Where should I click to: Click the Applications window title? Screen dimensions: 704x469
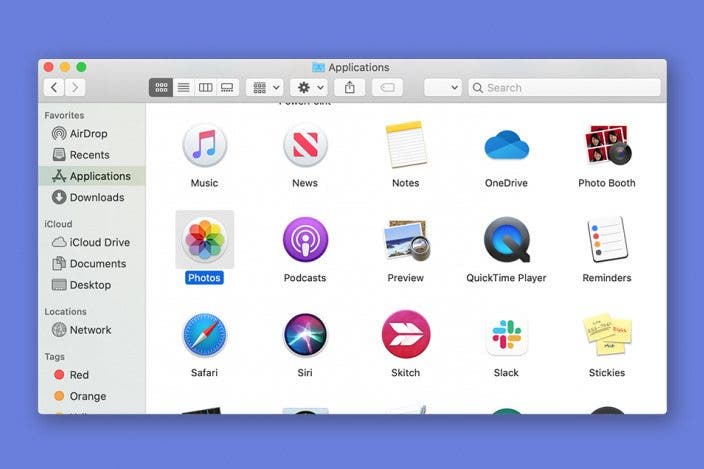click(x=359, y=67)
